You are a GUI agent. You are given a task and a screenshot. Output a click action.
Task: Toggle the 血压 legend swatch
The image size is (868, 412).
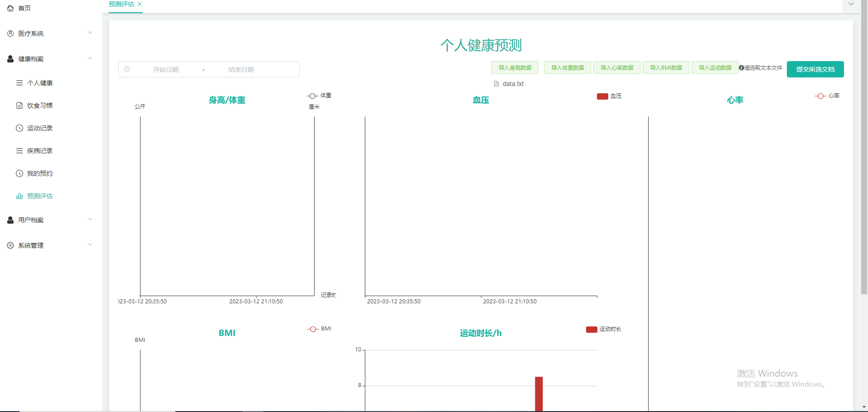602,96
